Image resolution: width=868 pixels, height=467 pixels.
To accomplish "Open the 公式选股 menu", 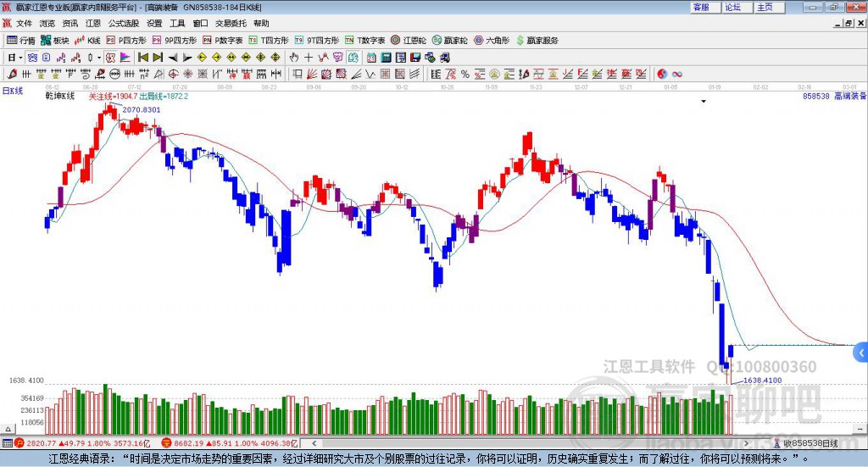I will coord(124,23).
